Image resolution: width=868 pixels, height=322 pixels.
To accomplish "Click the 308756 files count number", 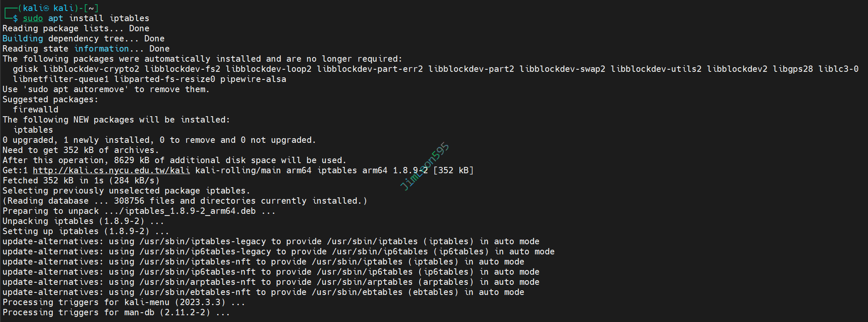I will (x=129, y=201).
